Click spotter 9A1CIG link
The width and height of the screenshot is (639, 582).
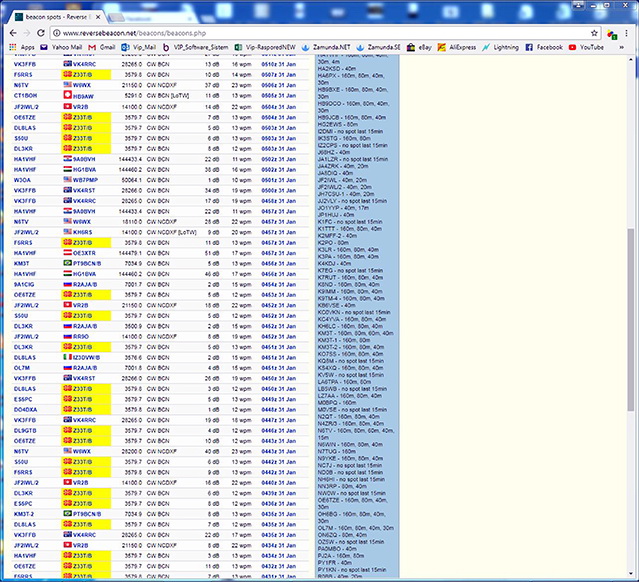[24, 284]
